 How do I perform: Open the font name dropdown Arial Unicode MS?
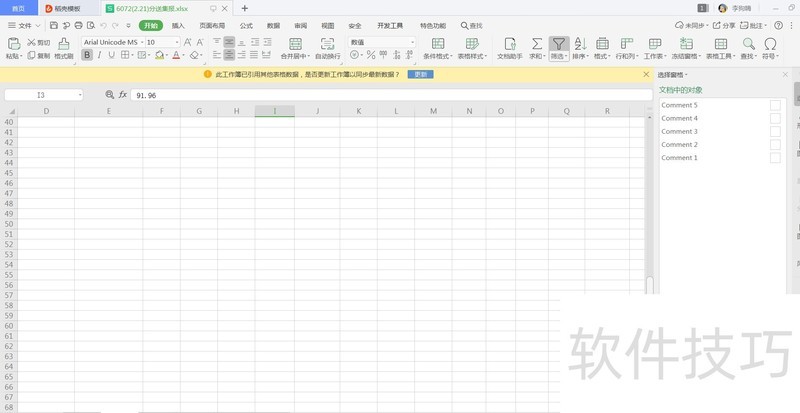pyautogui.click(x=142, y=42)
